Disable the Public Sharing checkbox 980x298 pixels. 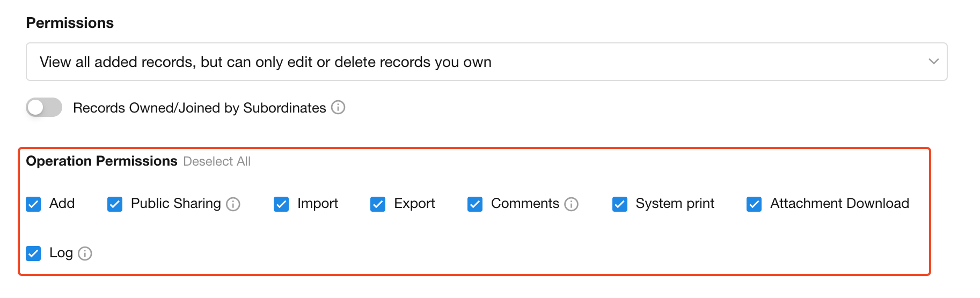coord(115,204)
